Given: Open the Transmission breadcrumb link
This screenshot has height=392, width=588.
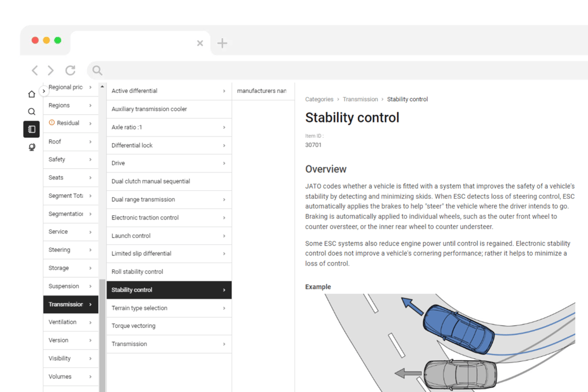Looking at the screenshot, I should (x=360, y=99).
